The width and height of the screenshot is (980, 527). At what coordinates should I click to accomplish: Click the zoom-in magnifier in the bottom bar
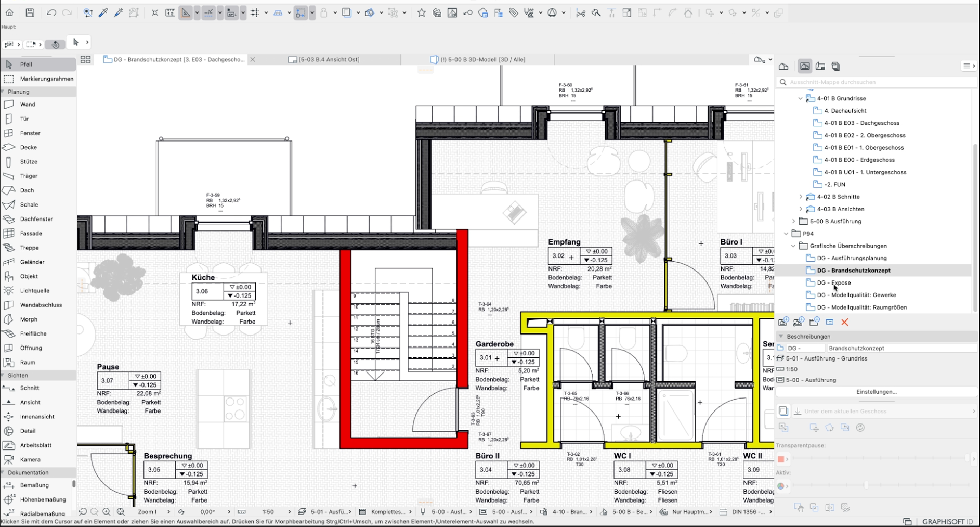point(107,512)
